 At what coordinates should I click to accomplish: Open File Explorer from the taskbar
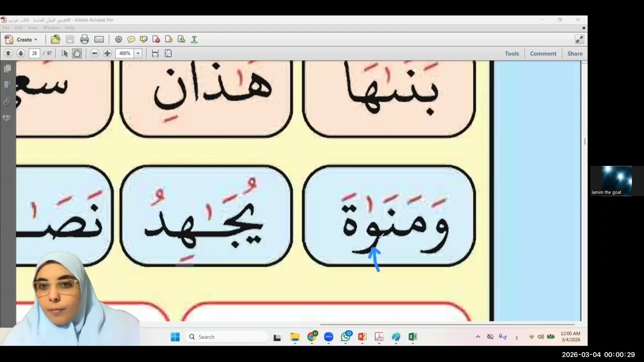point(295,337)
